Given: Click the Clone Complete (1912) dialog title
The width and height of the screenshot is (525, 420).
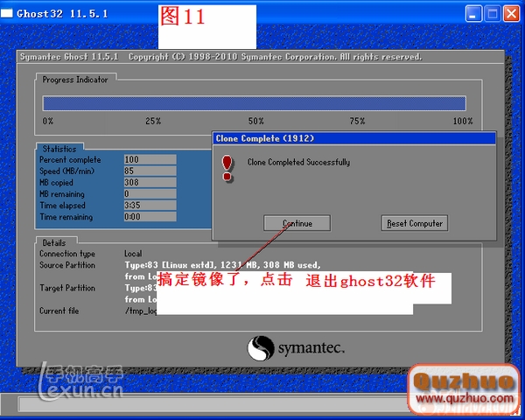Looking at the screenshot, I should (265, 138).
